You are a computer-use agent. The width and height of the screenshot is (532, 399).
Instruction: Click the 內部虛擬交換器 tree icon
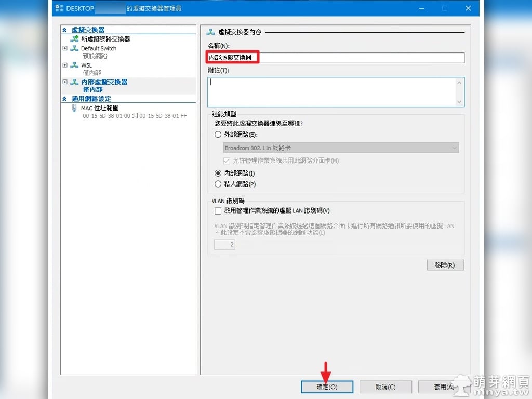pyautogui.click(x=74, y=82)
